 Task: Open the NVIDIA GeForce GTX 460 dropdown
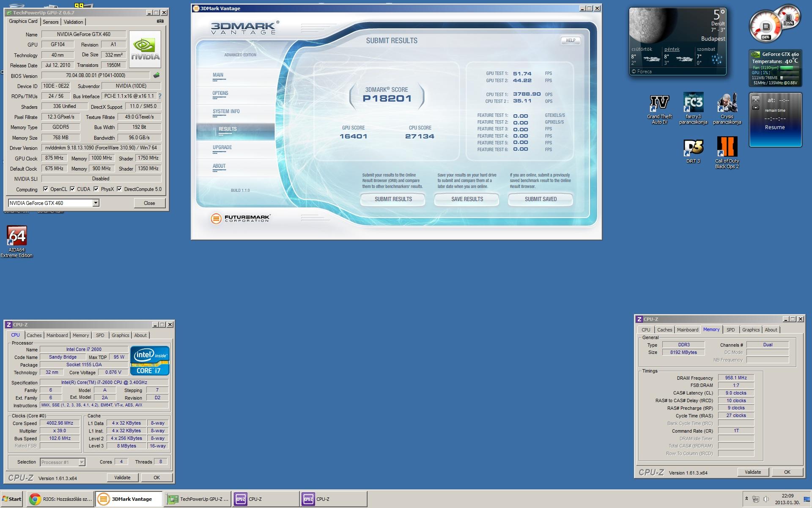pos(96,203)
